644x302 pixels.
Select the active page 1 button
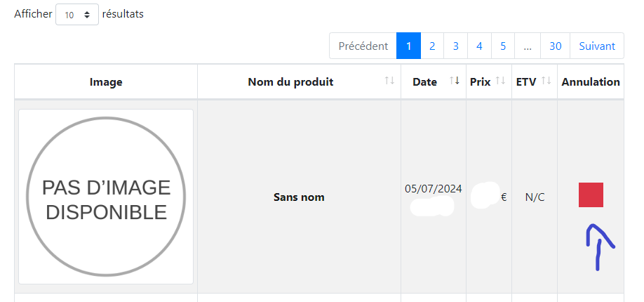[408, 46]
